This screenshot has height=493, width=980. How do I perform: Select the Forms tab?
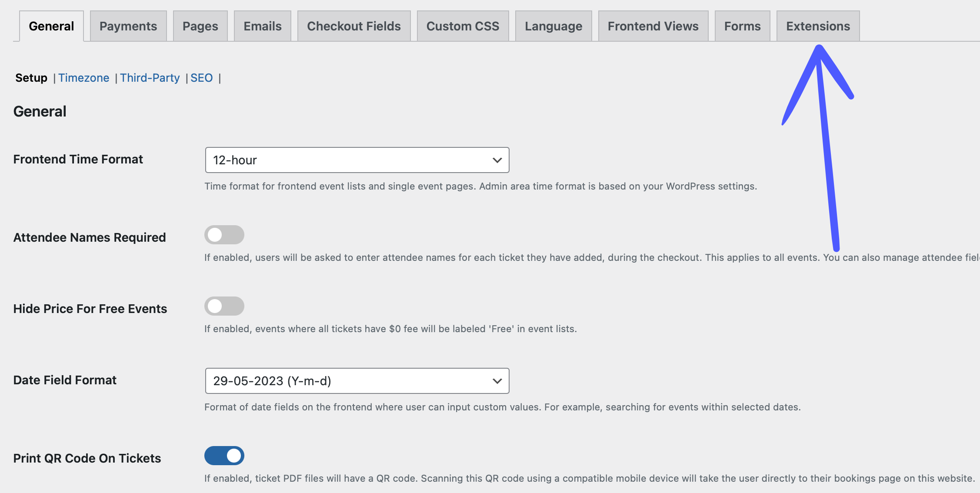pos(742,26)
